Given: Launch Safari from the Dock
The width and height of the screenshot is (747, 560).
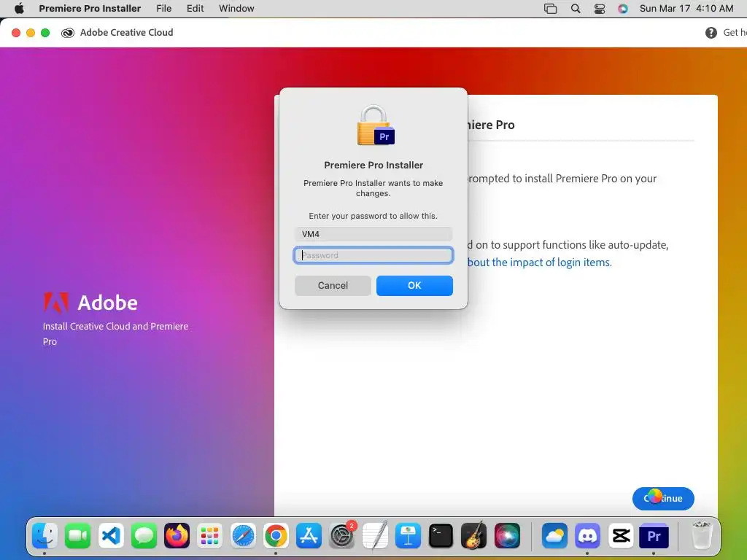Looking at the screenshot, I should click(x=243, y=536).
